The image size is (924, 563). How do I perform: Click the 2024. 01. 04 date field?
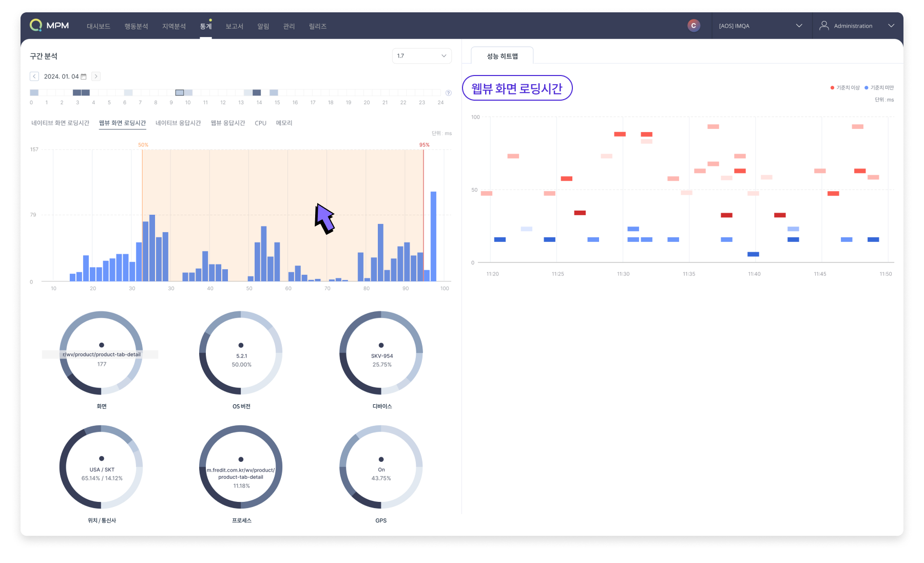(x=61, y=77)
